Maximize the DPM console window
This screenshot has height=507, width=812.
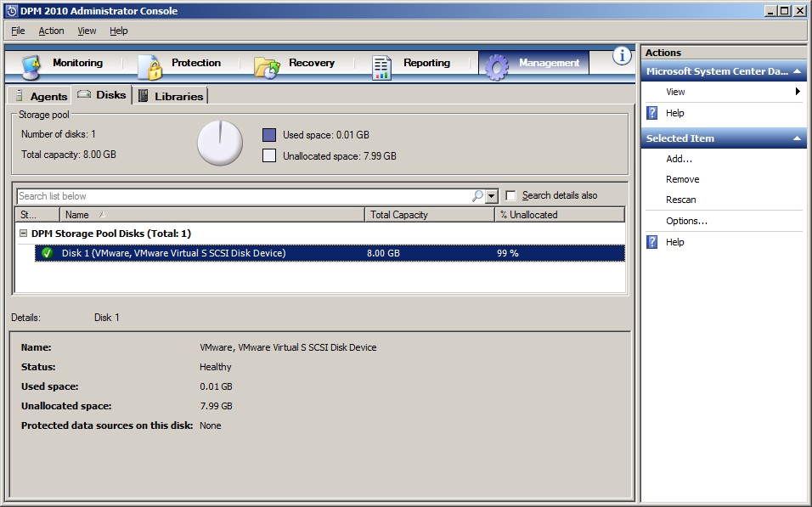784,10
